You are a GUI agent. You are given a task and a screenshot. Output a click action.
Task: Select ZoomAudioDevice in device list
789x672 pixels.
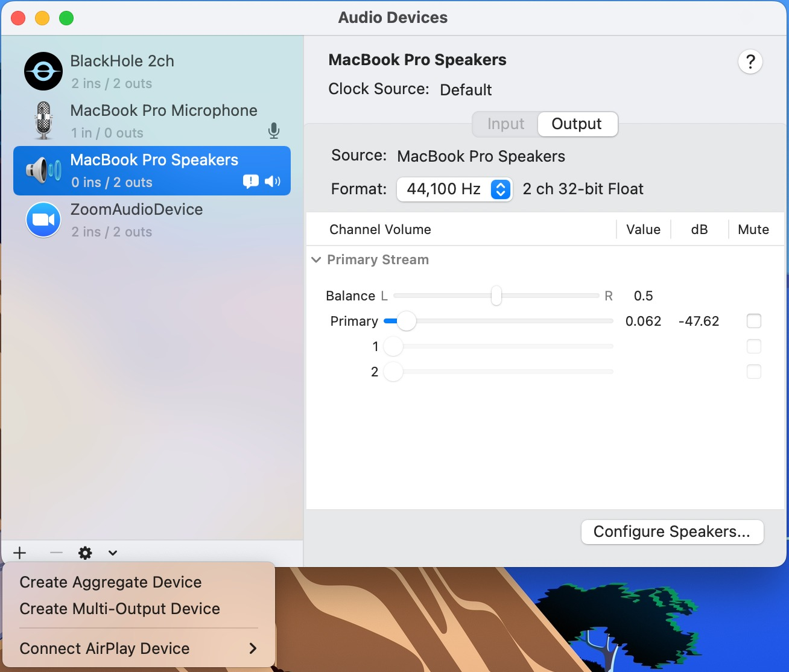pyautogui.click(x=152, y=220)
